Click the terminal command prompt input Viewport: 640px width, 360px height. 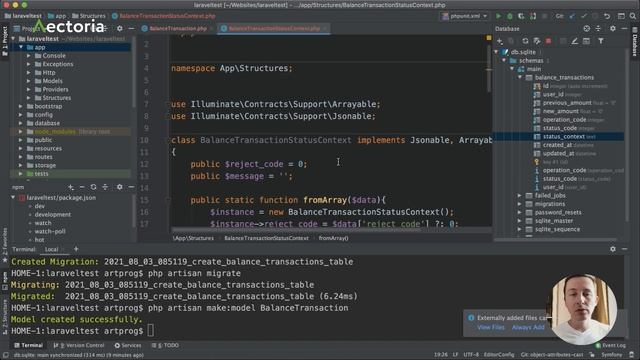[x=151, y=331]
